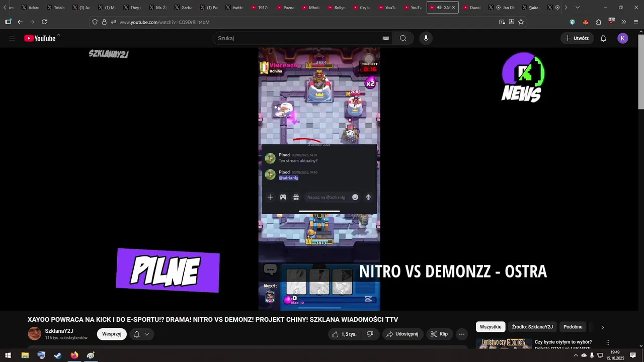Open the on-screen keyboard in search box
The image size is (644, 362).
pyautogui.click(x=386, y=38)
